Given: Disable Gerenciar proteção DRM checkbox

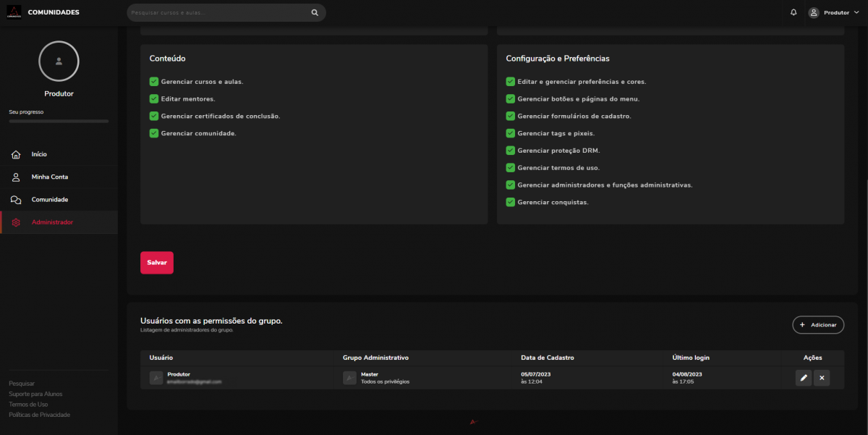Looking at the screenshot, I should pos(511,151).
